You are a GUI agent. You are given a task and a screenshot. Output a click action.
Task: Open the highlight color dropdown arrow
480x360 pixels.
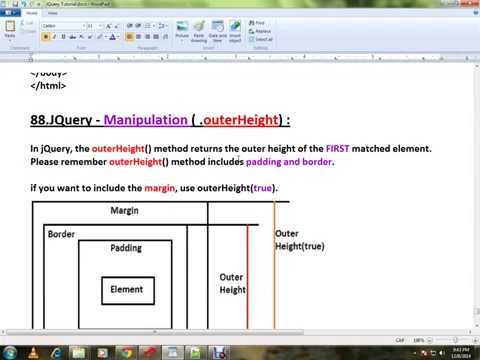105,37
